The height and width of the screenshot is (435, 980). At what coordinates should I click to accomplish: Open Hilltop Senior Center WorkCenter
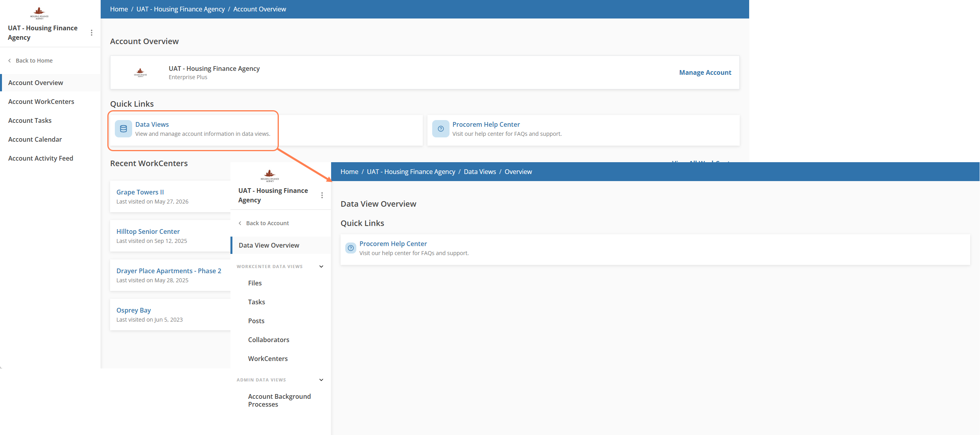(x=148, y=231)
